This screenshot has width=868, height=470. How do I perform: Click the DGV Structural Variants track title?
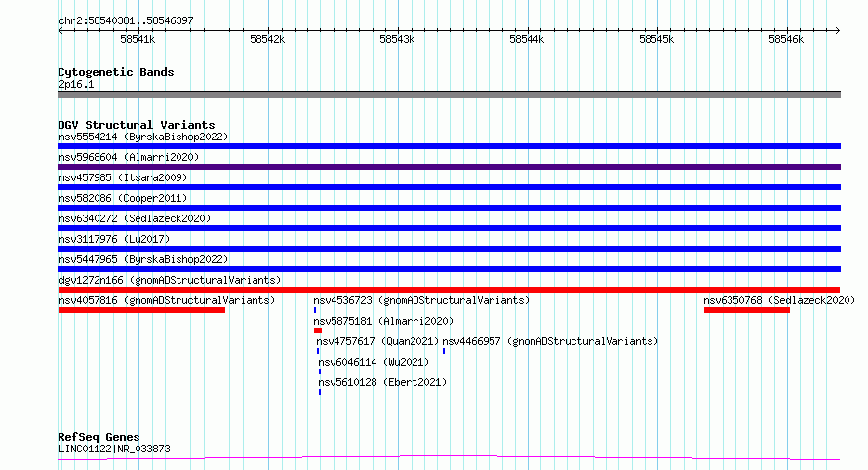coord(137,125)
